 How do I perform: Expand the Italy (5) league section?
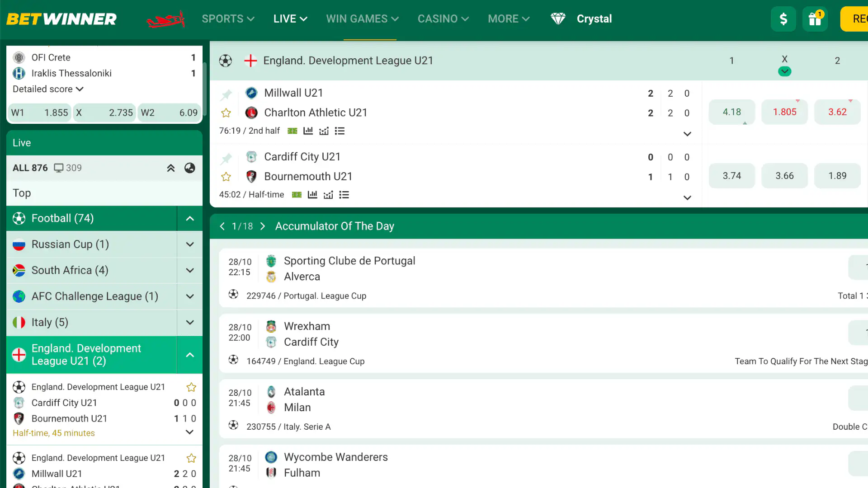[x=189, y=322]
